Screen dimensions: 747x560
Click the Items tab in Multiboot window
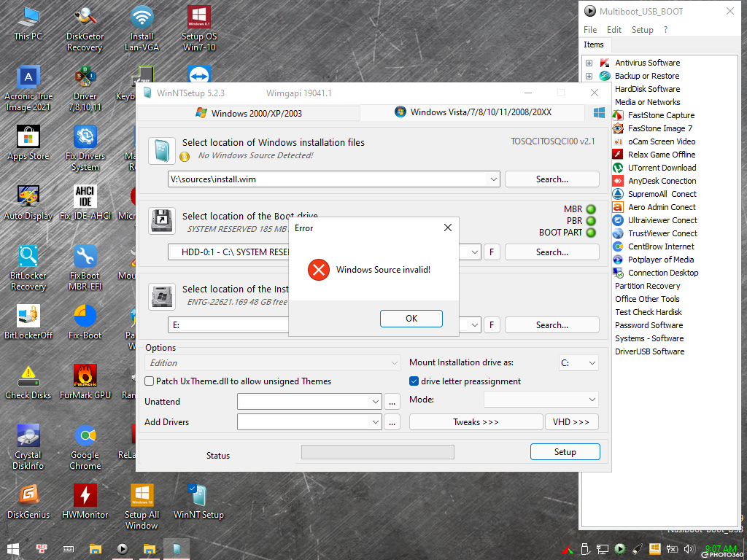point(594,44)
